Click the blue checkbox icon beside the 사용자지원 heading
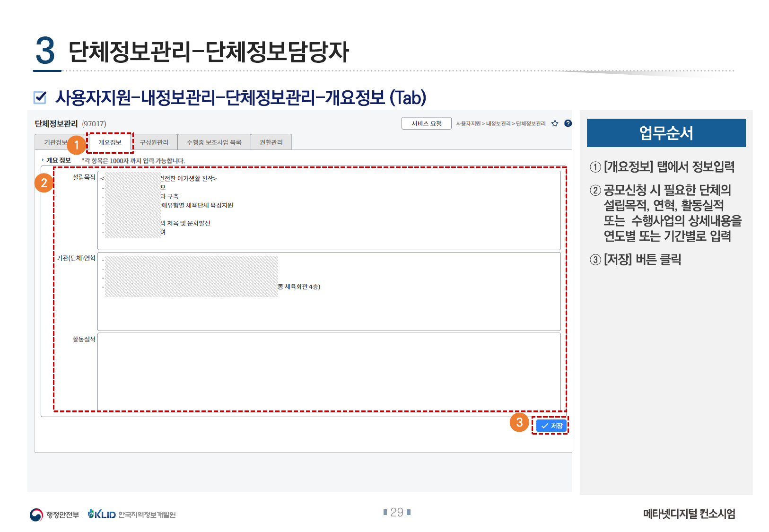 coord(40,97)
